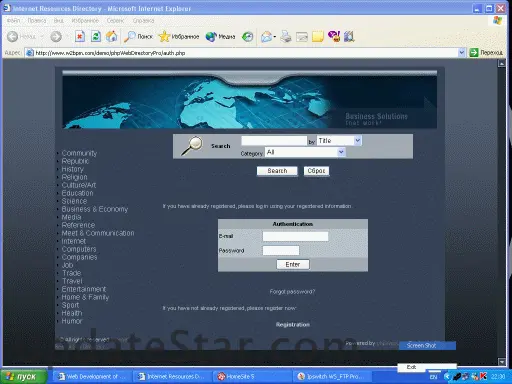Click the Refresh page icon
Viewport: 512px width, 384px height.
96,36
